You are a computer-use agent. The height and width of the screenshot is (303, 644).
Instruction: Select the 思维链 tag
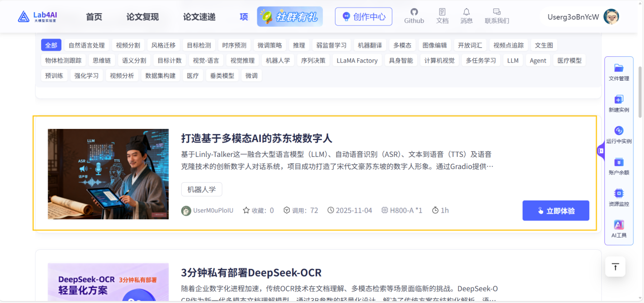pyautogui.click(x=101, y=60)
